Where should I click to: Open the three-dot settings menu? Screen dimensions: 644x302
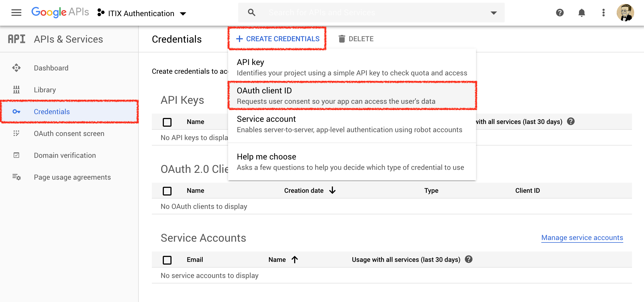pos(603,13)
